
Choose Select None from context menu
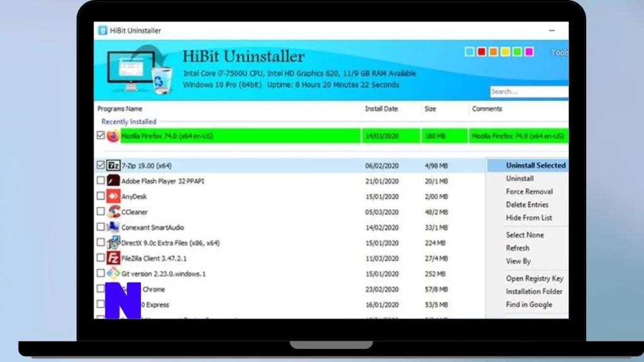pyautogui.click(x=525, y=235)
